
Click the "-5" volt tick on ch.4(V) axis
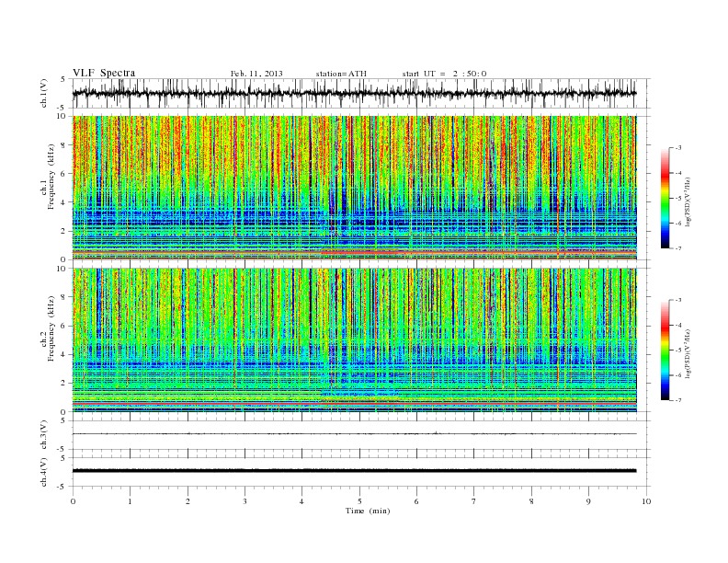tap(63, 488)
